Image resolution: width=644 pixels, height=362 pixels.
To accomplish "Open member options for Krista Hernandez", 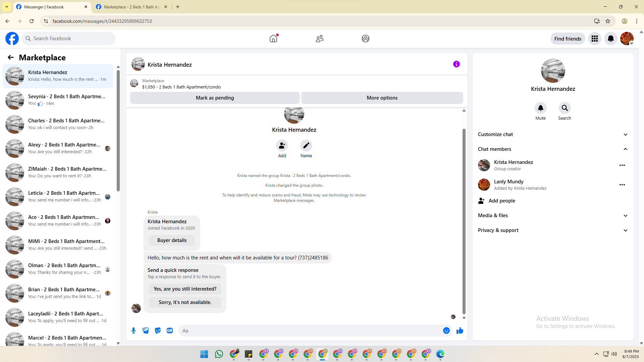I will [x=622, y=165].
